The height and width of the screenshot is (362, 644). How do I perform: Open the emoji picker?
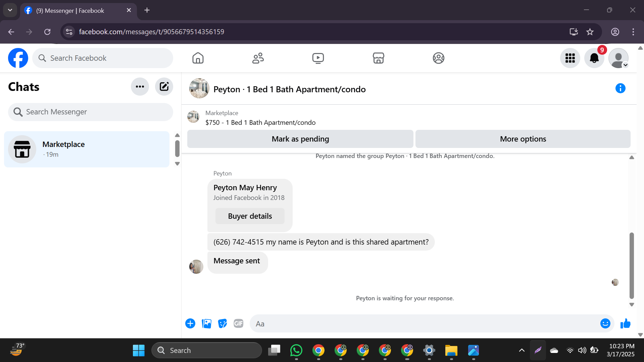[605, 323]
